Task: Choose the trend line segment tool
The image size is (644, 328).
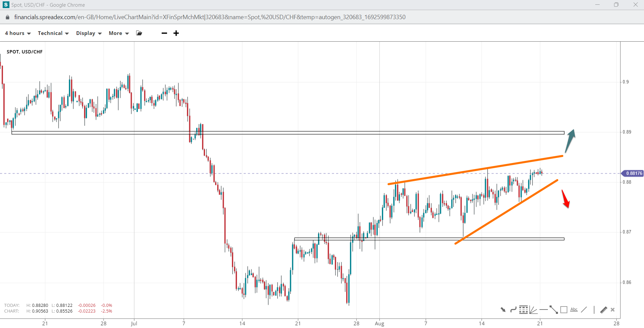Action: [554, 310]
